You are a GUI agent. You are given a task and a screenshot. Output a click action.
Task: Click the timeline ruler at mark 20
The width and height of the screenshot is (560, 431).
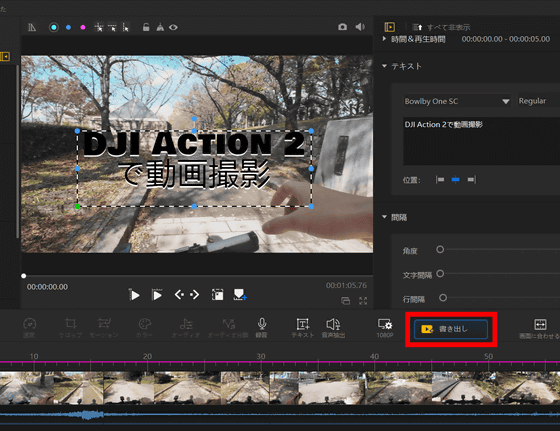click(147, 356)
